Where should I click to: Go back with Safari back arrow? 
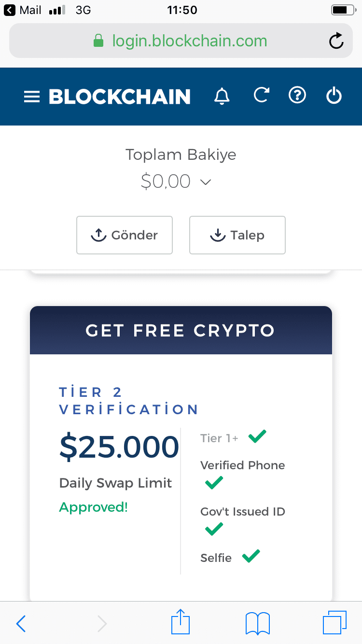click(21, 623)
